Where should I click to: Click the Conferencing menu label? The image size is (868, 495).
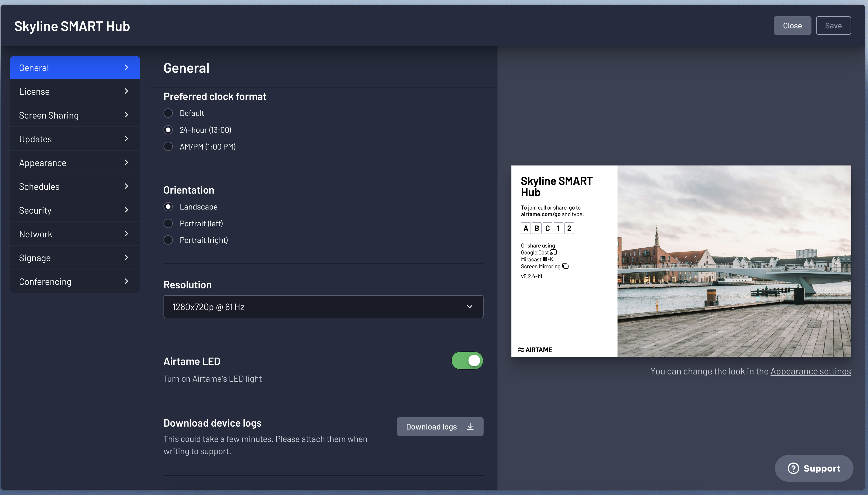click(45, 282)
